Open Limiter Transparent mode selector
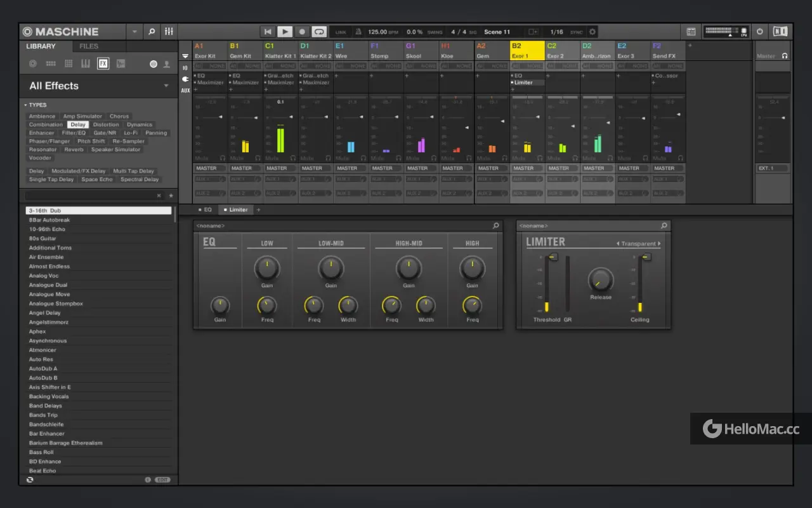The height and width of the screenshot is (508, 812). [x=639, y=244]
